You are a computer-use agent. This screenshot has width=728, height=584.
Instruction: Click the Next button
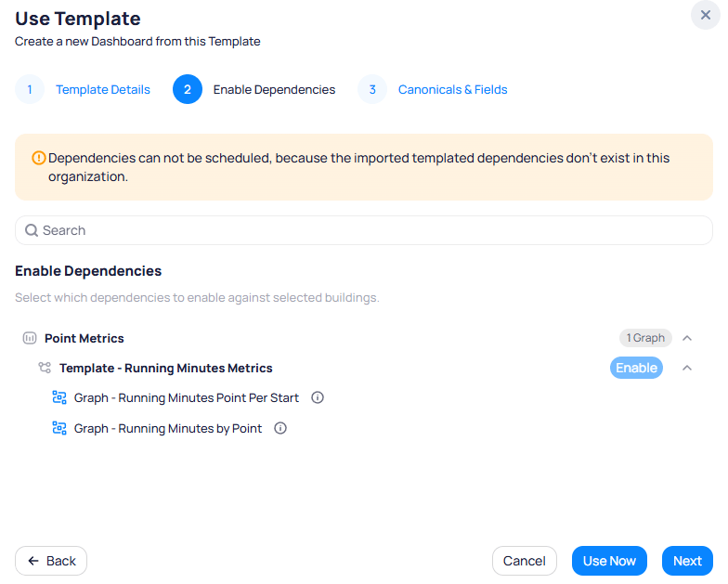(x=687, y=561)
